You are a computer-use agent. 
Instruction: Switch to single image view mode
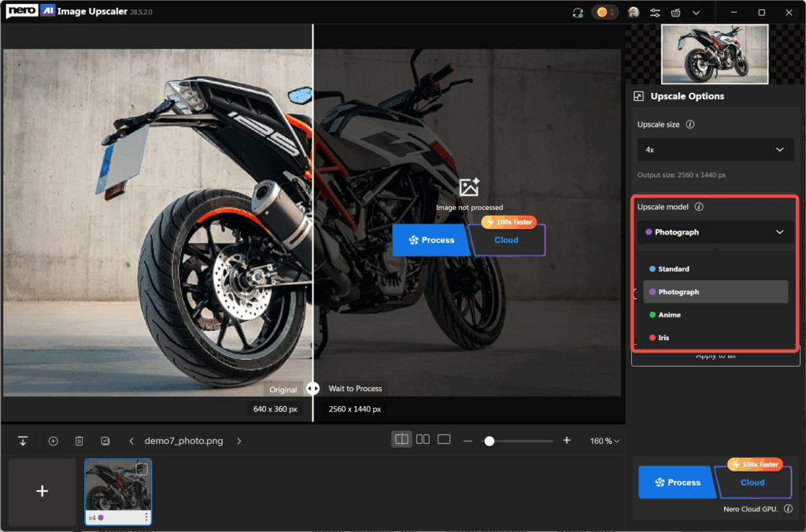coord(443,440)
